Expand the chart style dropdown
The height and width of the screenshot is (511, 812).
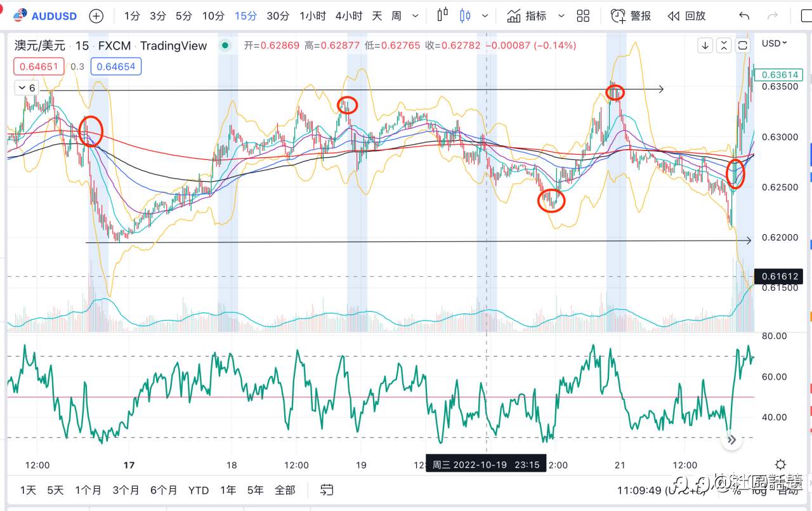[485, 16]
